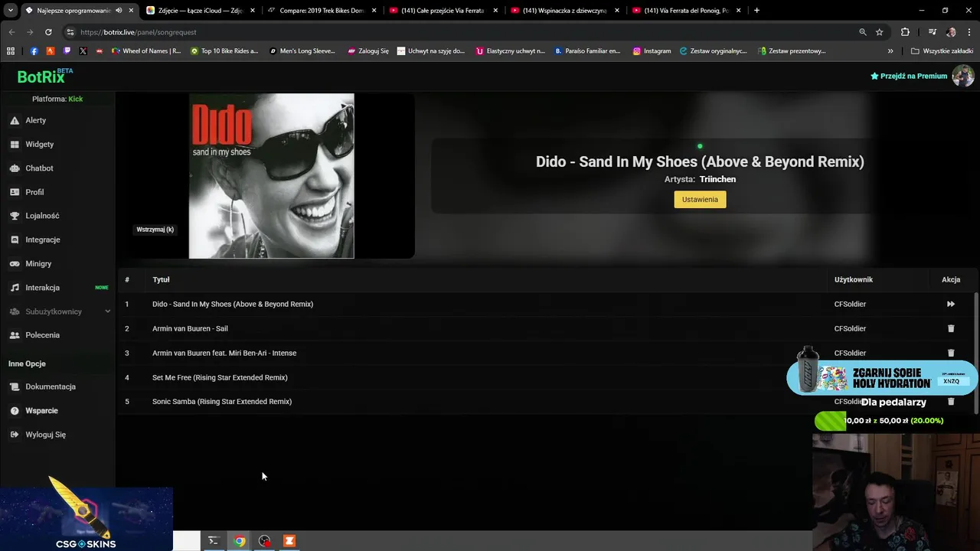Mute the Najlepsze oprogramowanie tab audio

[119, 11]
